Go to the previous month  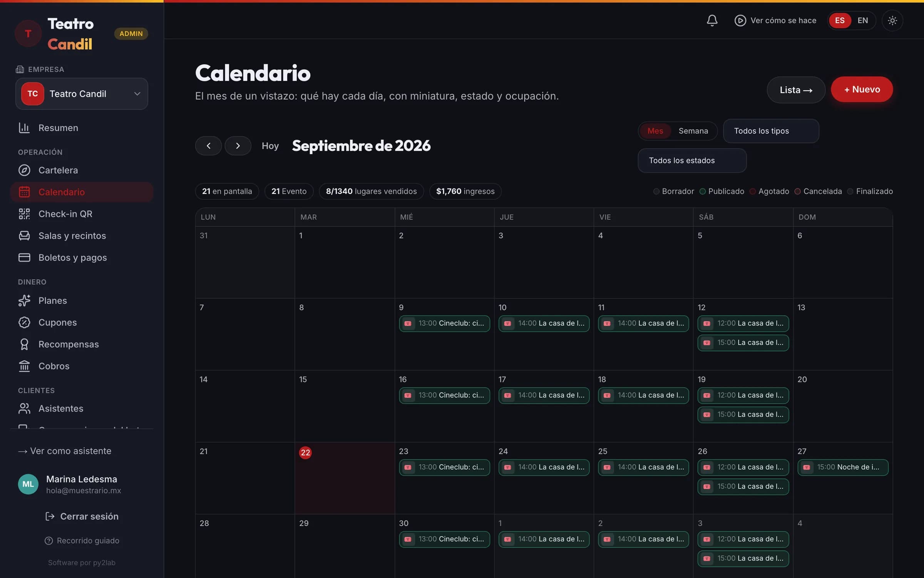[208, 146]
